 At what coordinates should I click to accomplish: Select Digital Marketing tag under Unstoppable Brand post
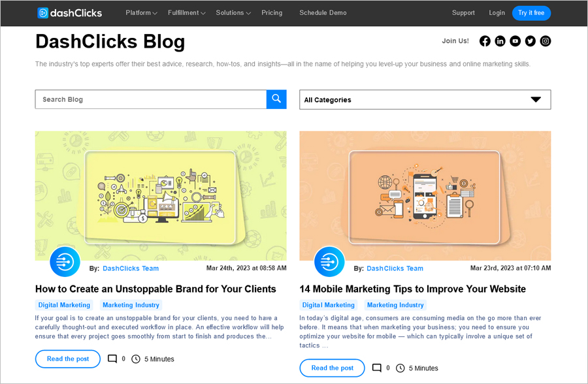tap(64, 305)
